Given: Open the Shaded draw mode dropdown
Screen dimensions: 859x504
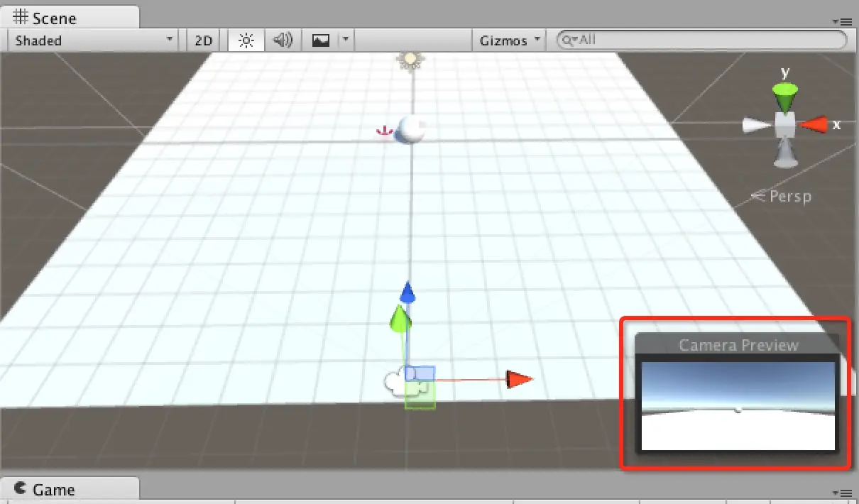Looking at the screenshot, I should click(x=94, y=40).
